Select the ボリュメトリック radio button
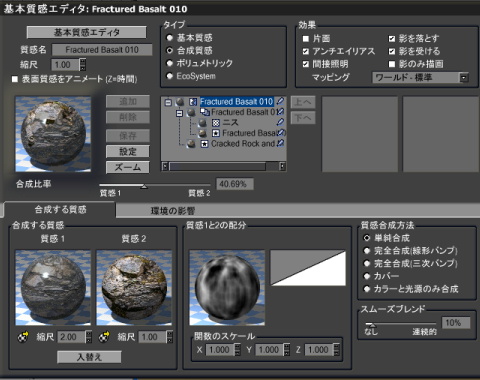 pos(170,63)
